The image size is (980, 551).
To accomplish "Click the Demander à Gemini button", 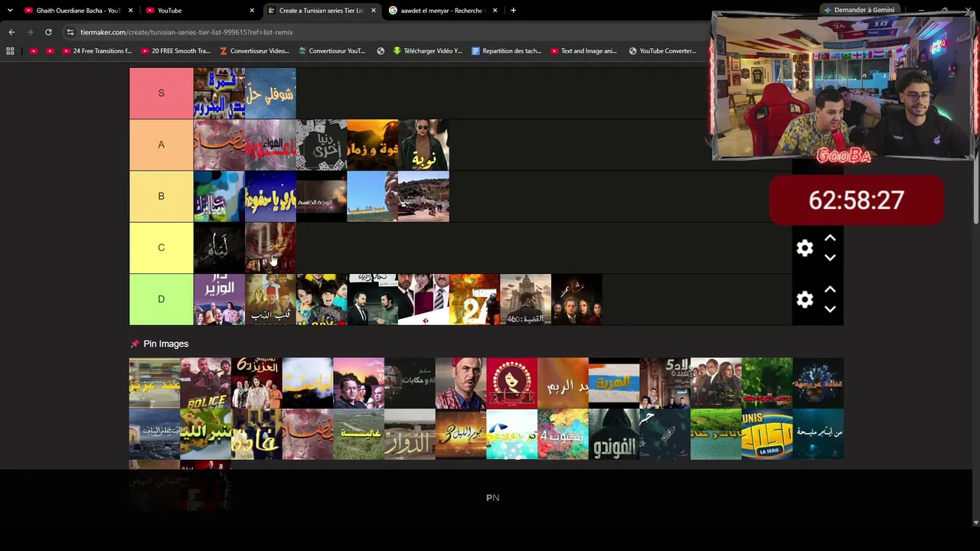I will [858, 10].
